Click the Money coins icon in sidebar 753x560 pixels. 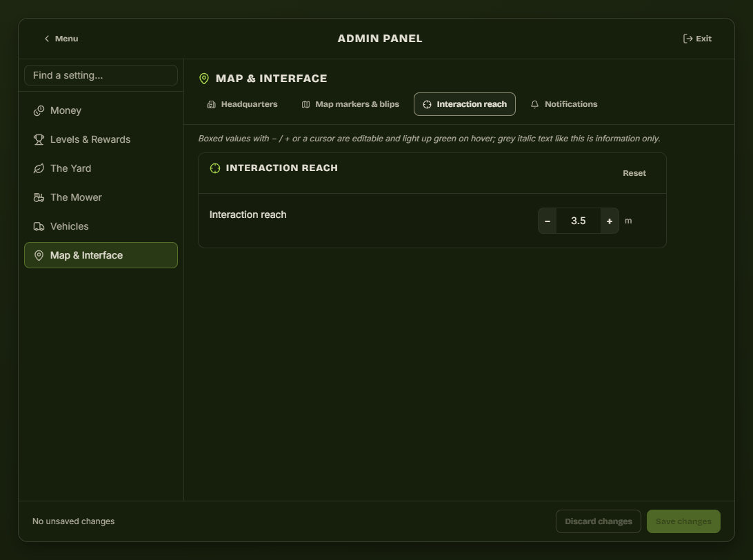pos(39,111)
